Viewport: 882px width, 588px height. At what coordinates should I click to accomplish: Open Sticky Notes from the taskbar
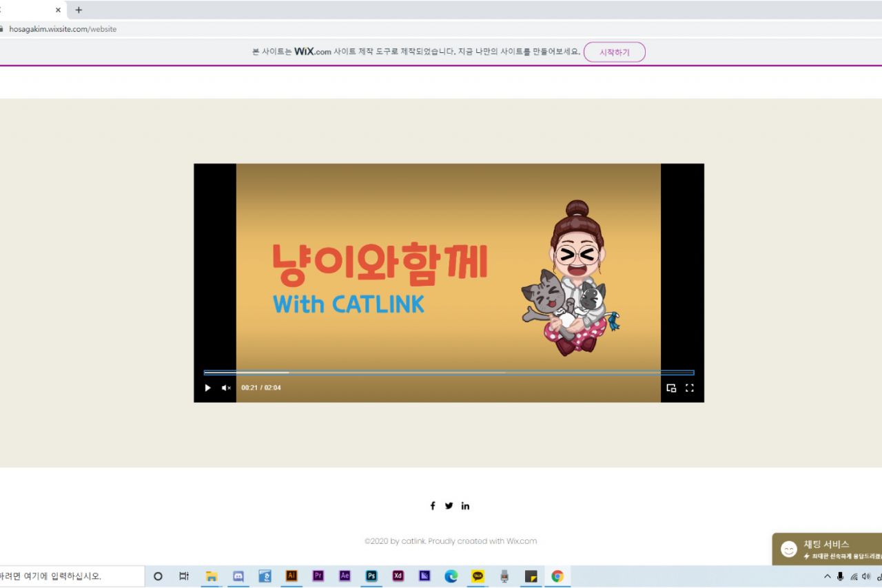[x=531, y=576]
